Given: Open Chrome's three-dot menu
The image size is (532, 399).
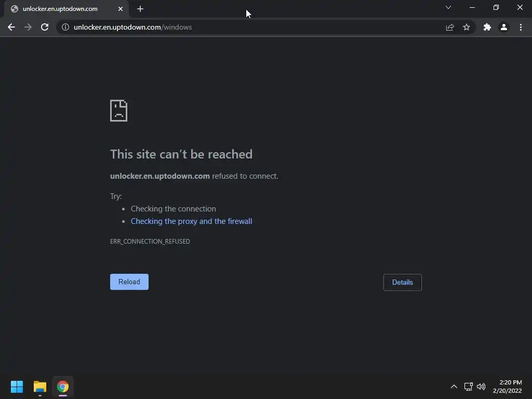Looking at the screenshot, I should (521, 27).
